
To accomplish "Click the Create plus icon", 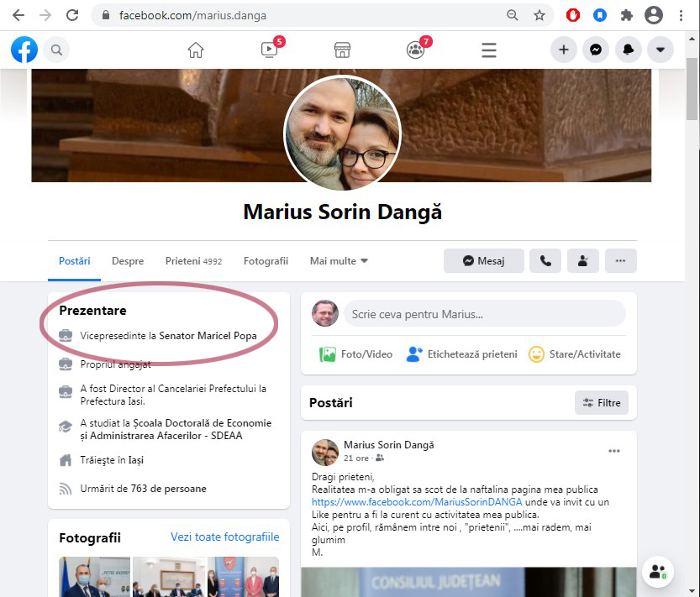I will click(563, 50).
